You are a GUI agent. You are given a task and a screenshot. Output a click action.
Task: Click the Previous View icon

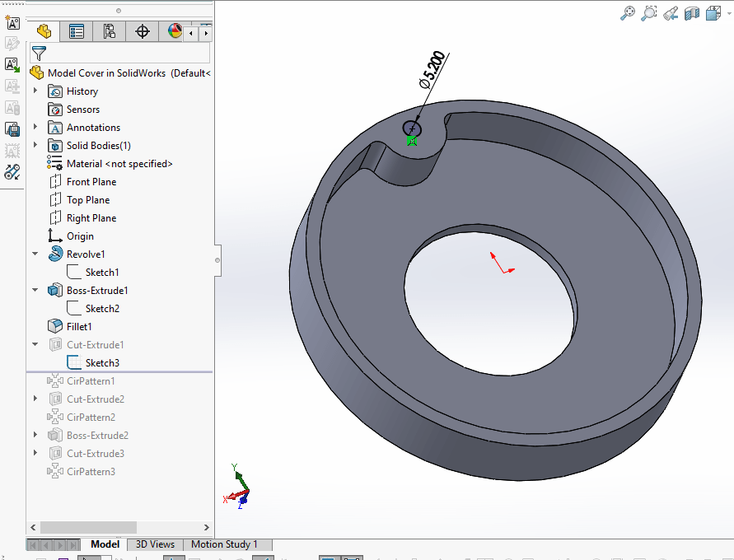pyautogui.click(x=671, y=12)
